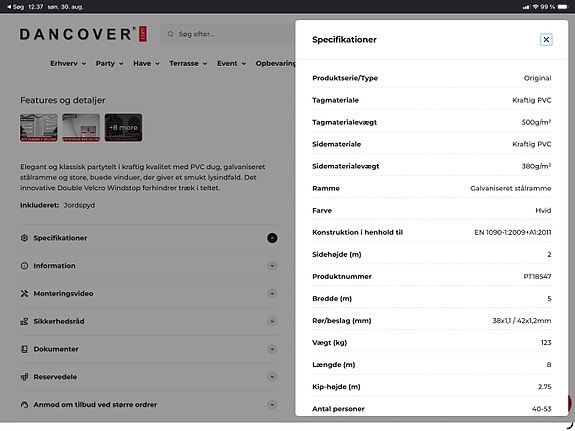
Task: Click the Reservedele parts icon
Action: [24, 377]
